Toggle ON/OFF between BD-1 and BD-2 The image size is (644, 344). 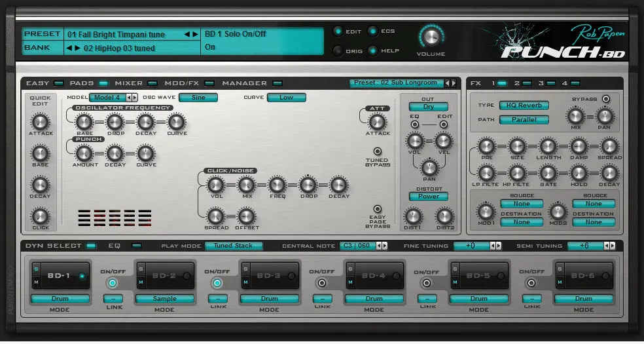tap(113, 283)
